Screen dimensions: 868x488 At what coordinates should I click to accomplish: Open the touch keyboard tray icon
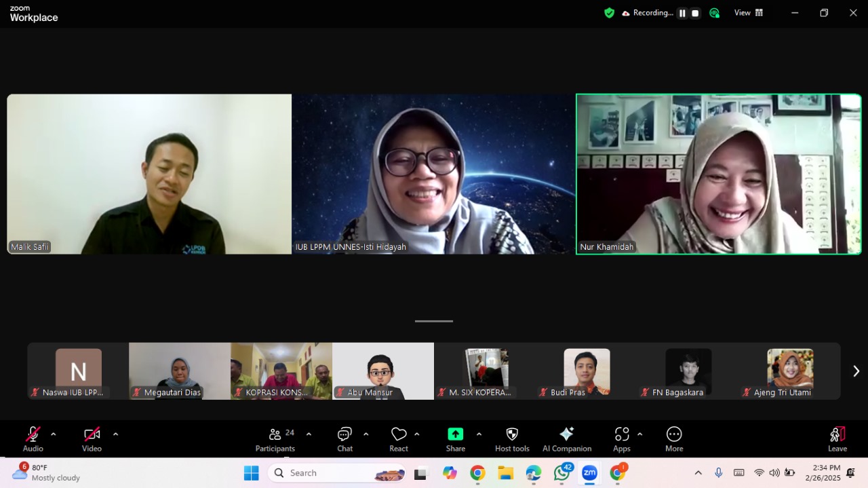coord(738,473)
